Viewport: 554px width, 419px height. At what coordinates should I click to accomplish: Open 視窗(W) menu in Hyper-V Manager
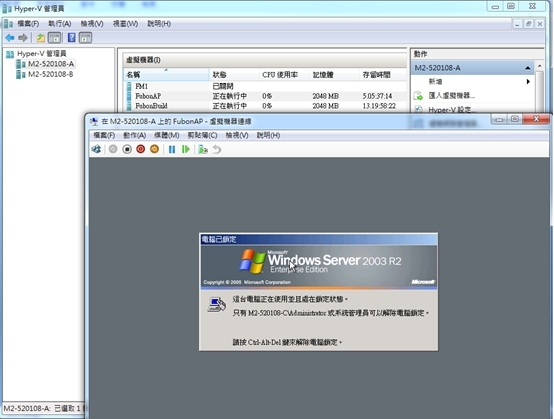click(125, 24)
